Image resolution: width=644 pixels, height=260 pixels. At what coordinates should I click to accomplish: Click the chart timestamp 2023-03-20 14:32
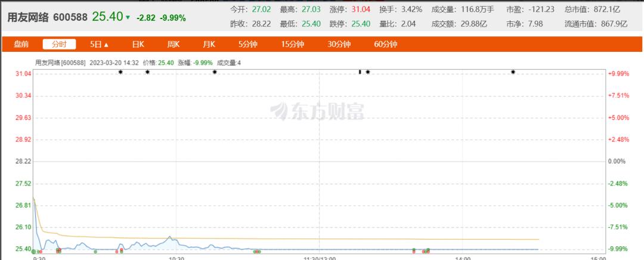pyautogui.click(x=114, y=63)
